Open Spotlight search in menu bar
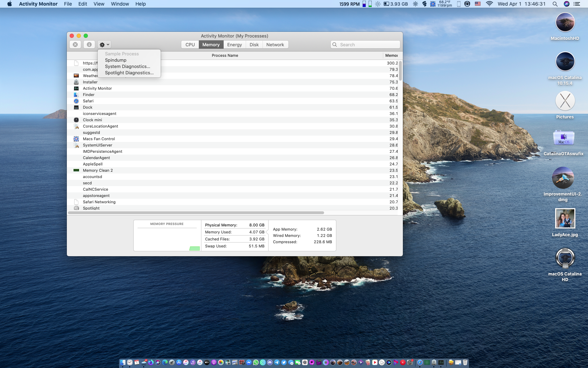588x368 pixels. (x=555, y=4)
